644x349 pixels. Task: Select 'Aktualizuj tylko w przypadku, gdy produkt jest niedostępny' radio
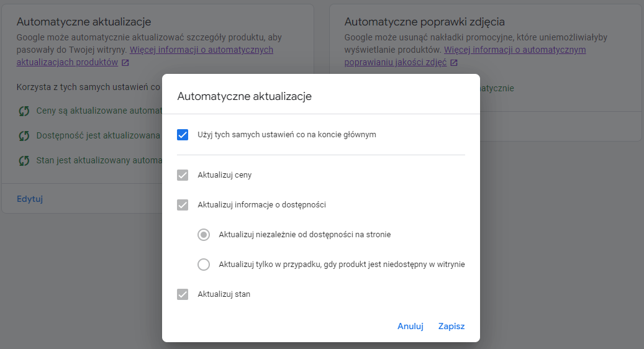204,265
